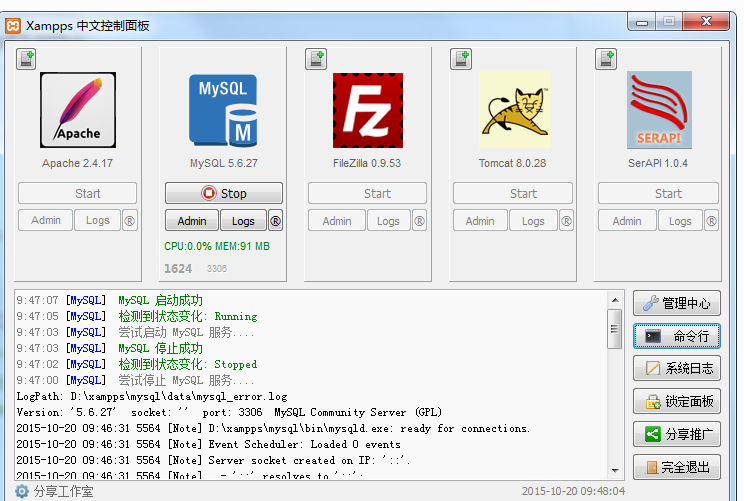
Task: Click SerAPI Admin button
Action: 627,221
